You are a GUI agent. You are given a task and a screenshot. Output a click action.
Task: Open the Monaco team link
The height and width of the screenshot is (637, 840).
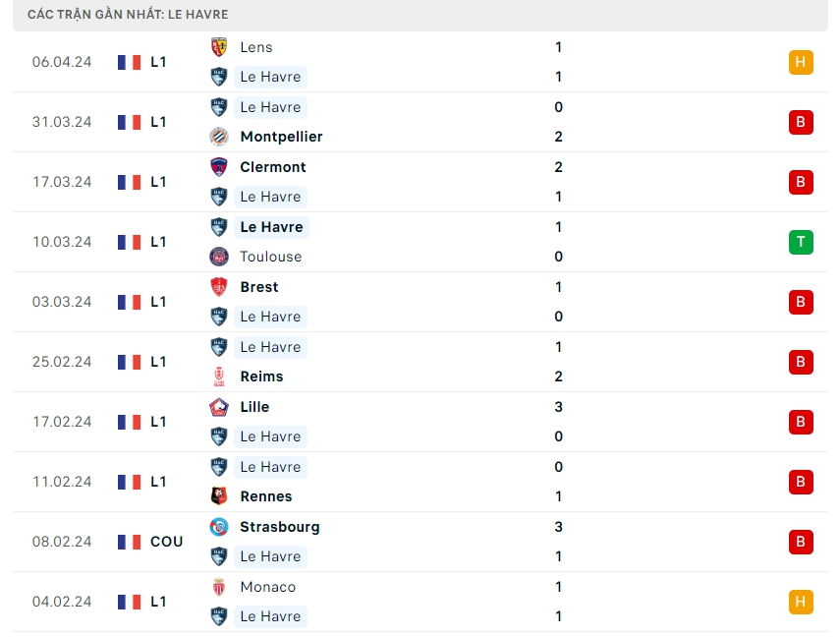(x=267, y=587)
